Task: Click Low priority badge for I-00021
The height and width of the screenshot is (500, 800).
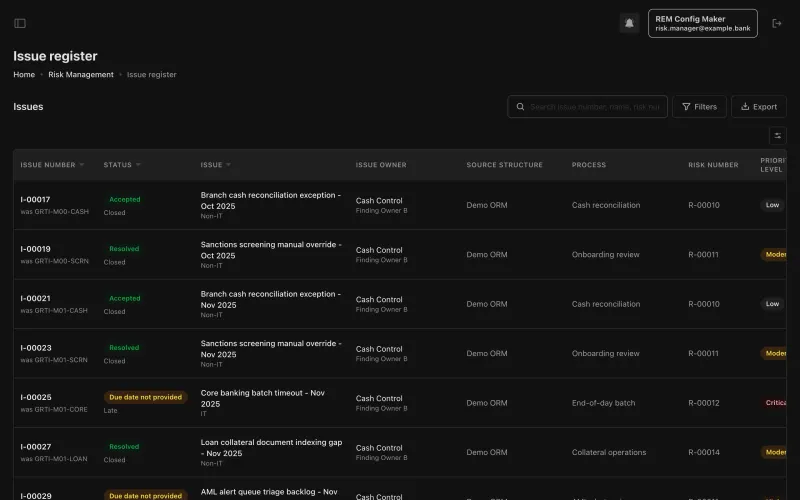Action: (x=772, y=304)
